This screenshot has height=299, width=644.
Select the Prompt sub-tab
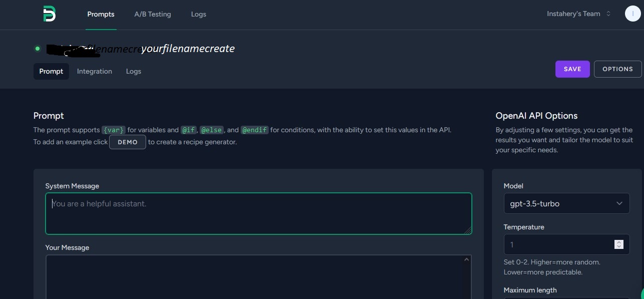pos(51,71)
